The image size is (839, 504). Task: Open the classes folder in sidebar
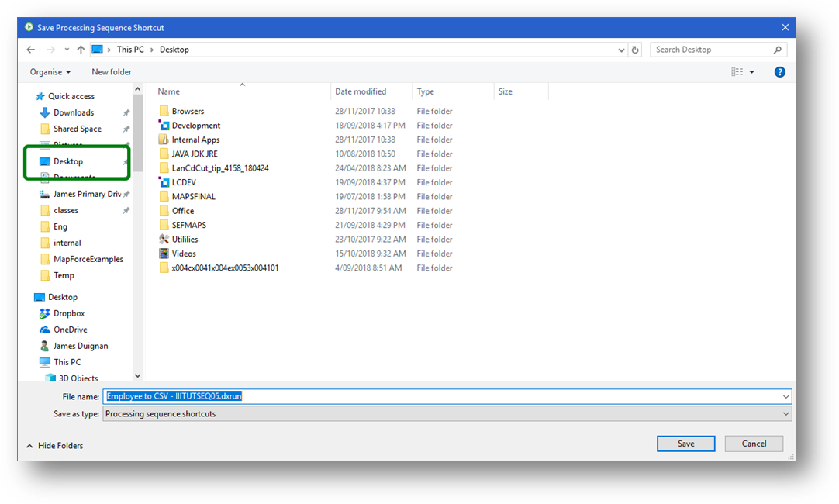tap(66, 210)
